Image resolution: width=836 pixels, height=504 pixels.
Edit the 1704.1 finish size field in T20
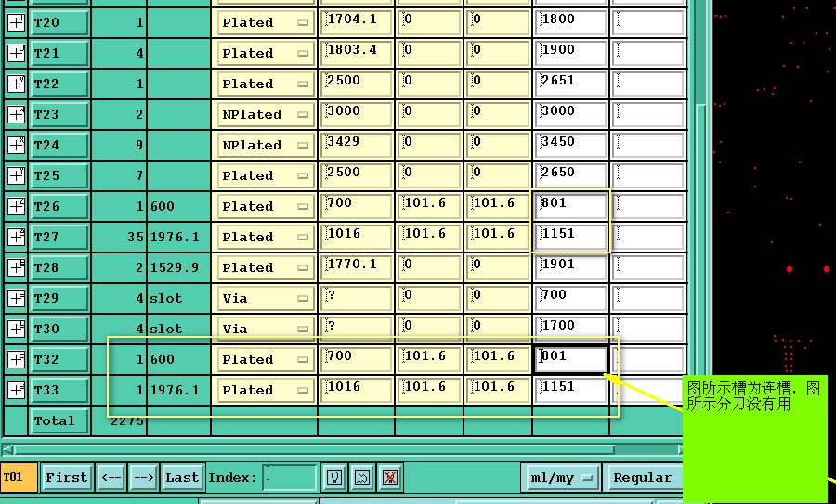coord(356,22)
